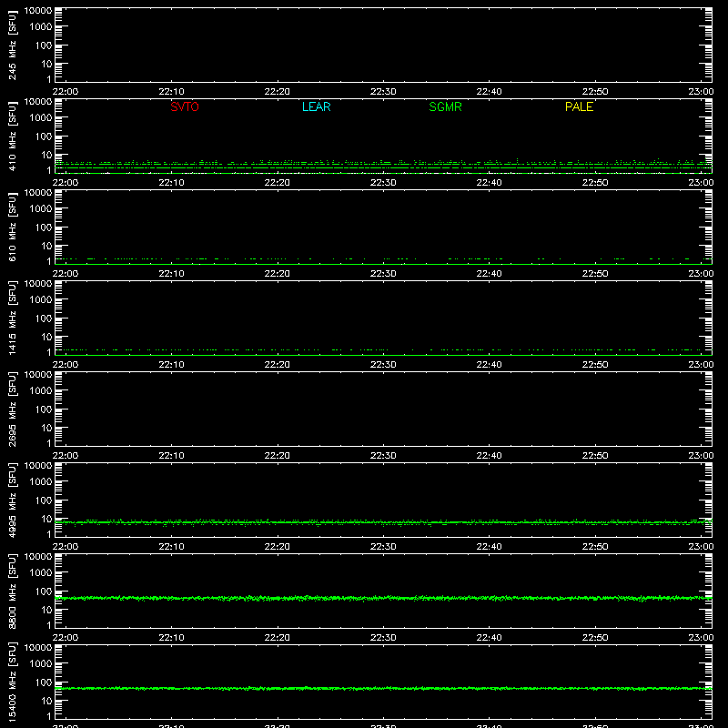Viewport: 728px width, 728px height.
Task: Click the cyan LEAR station label
Action: [316, 106]
